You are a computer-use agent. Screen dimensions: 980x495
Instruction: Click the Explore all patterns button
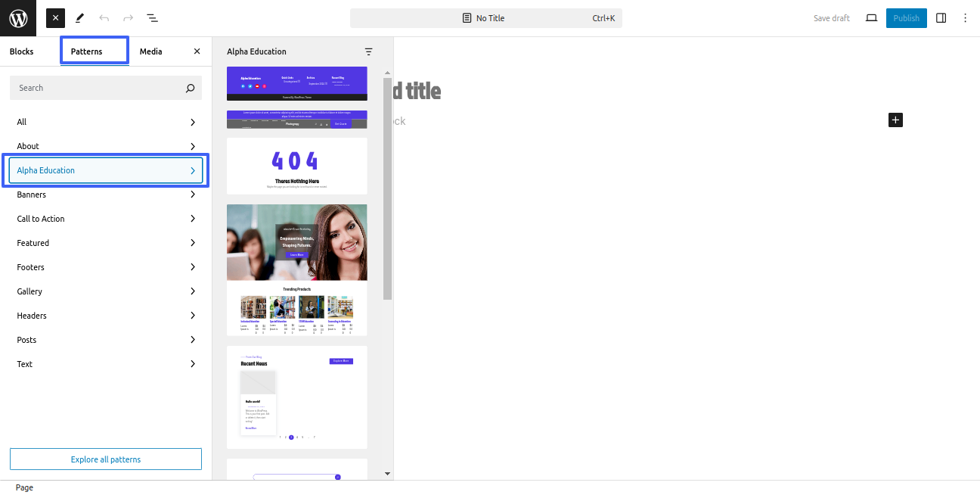point(105,459)
